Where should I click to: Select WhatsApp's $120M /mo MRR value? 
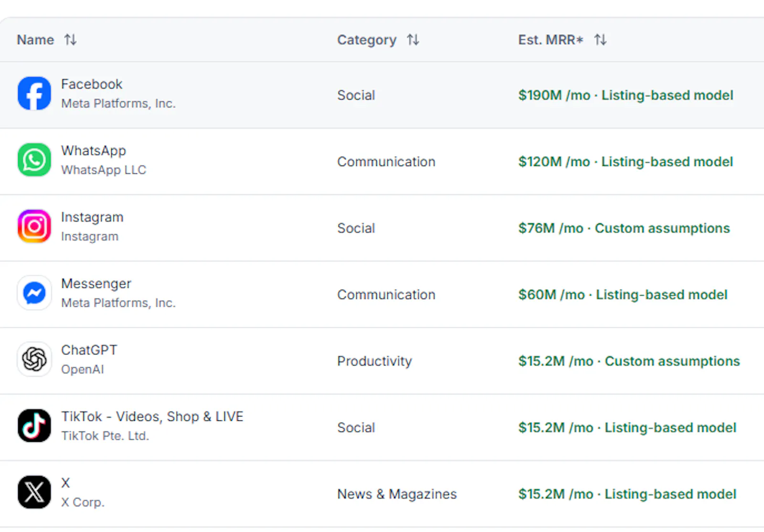point(626,162)
